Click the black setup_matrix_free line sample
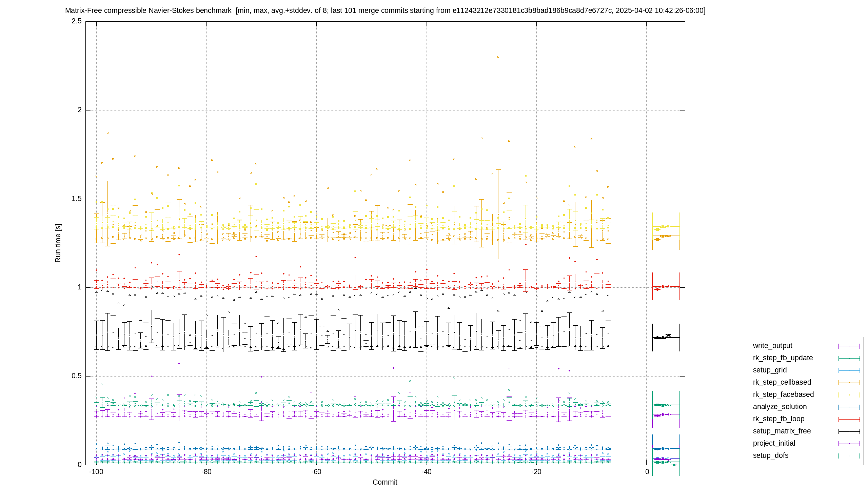The height and width of the screenshot is (488, 868). click(x=849, y=431)
